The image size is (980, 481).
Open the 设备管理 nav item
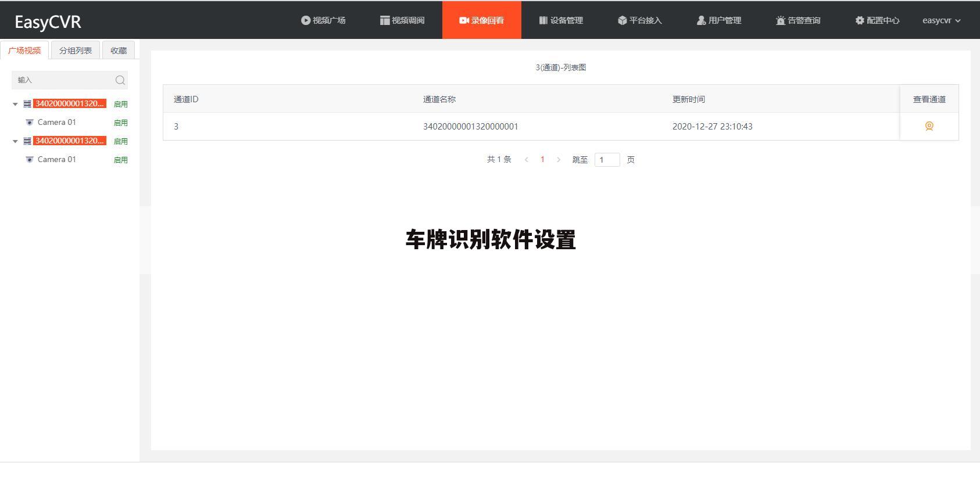tap(560, 20)
